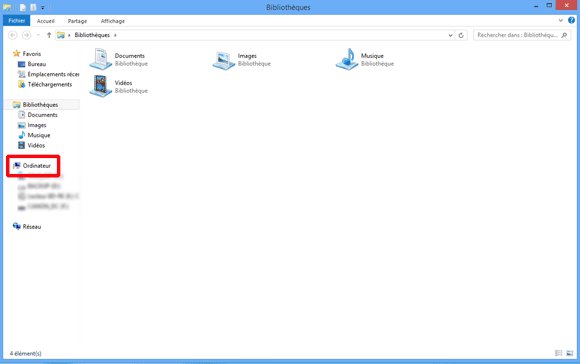The width and height of the screenshot is (580, 364).
Task: Click the blue help question mark icon
Action: pyautogui.click(x=571, y=20)
